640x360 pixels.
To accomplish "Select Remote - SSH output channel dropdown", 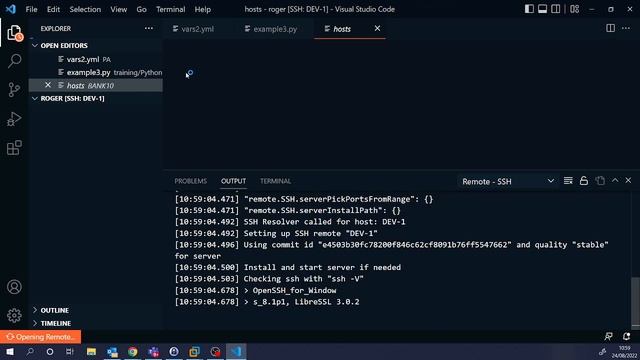I will click(x=508, y=181).
